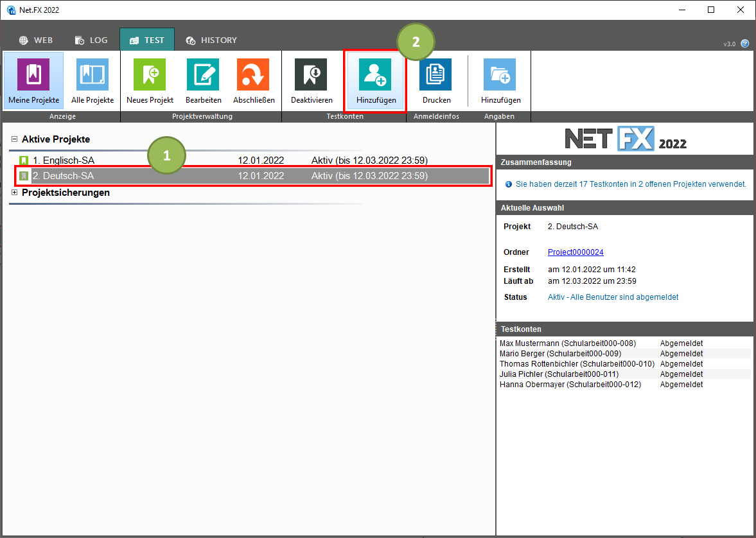Show Alle Projekte view
756x538 pixels.
[x=92, y=80]
